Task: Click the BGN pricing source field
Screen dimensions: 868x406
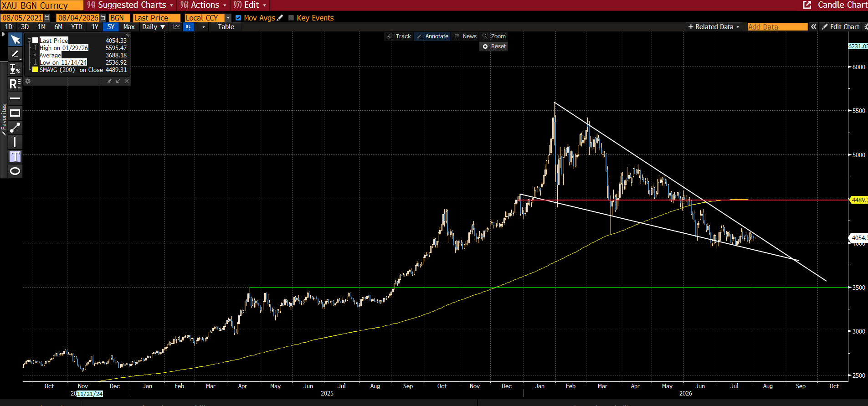Action: click(119, 18)
